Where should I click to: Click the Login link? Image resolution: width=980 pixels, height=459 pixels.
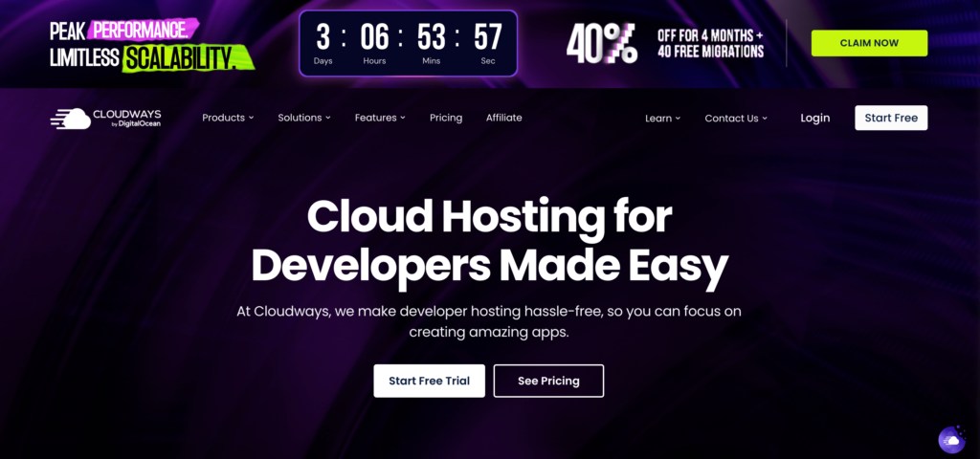pyautogui.click(x=815, y=118)
